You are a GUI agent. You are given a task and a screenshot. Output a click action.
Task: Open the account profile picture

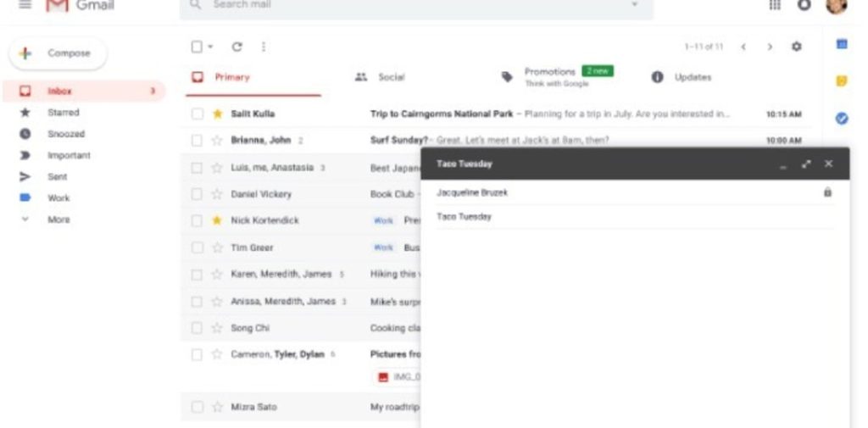(836, 5)
